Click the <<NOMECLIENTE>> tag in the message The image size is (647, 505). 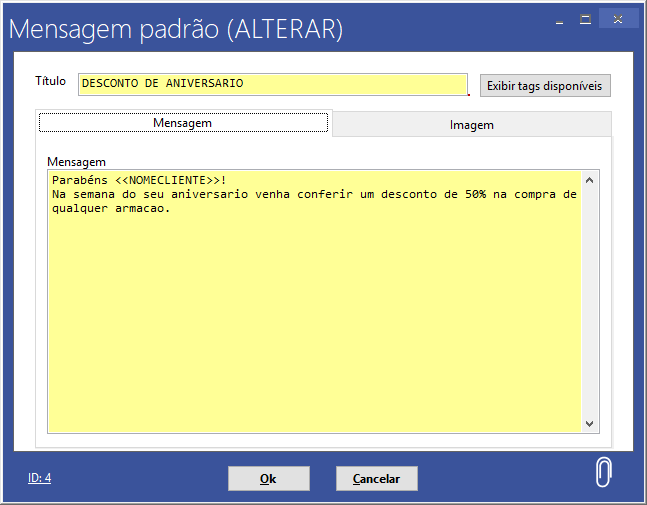pyautogui.click(x=168, y=180)
